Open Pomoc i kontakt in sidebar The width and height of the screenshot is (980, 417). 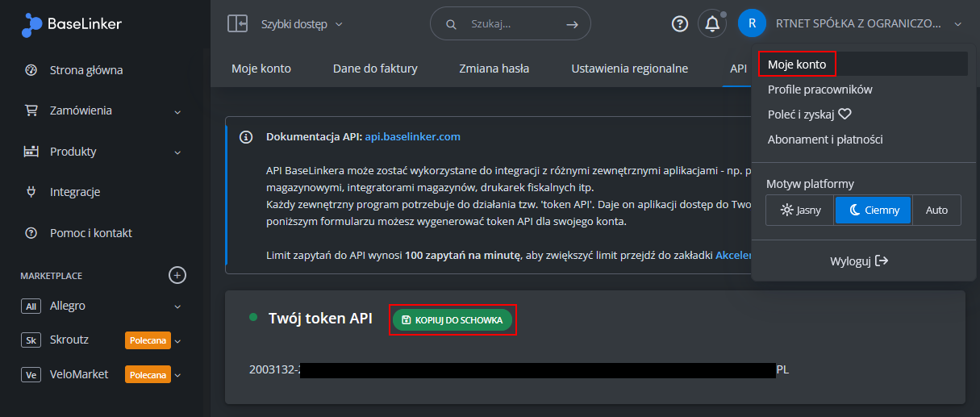(91, 233)
